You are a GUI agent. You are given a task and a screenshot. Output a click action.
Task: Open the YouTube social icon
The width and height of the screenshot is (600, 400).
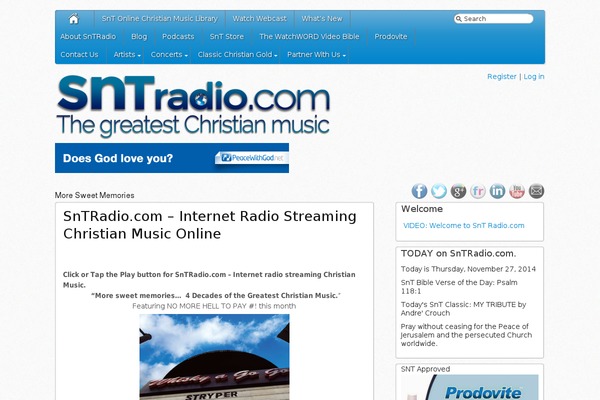(517, 191)
